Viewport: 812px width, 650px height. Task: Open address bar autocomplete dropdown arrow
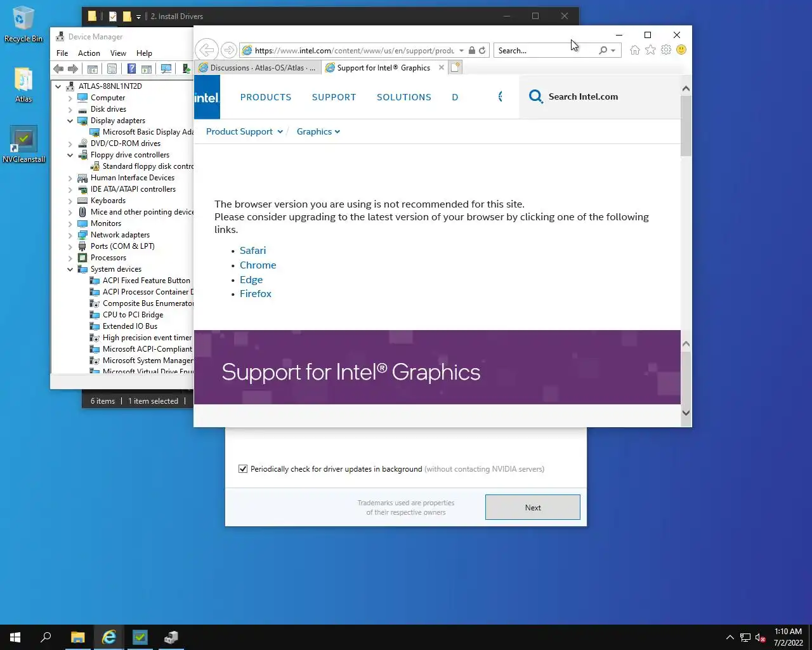[461, 50]
